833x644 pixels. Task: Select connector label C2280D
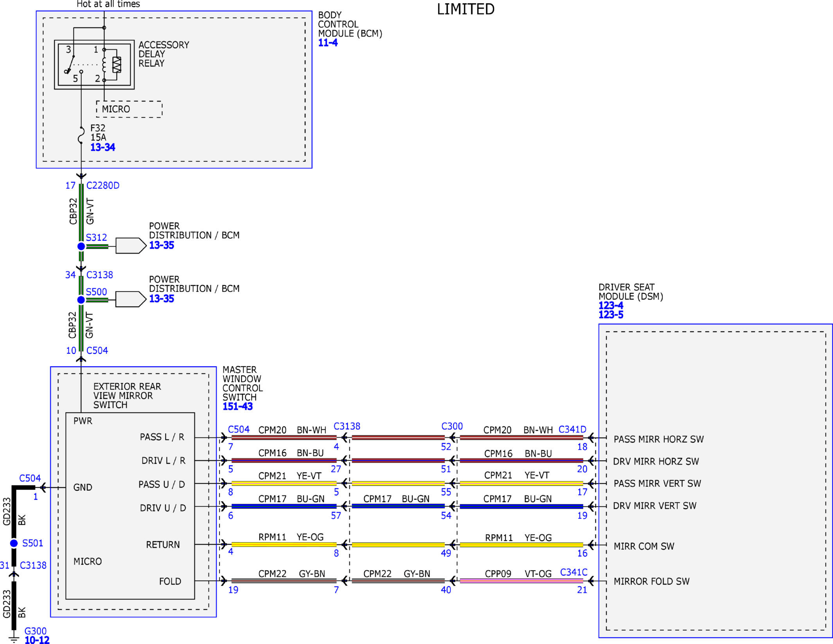click(x=103, y=185)
